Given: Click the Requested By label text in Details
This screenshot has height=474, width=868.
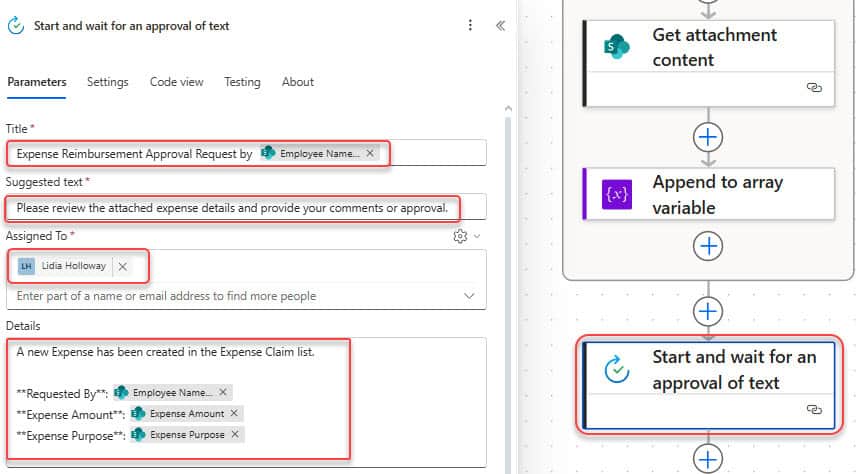Looking at the screenshot, I should [62, 393].
